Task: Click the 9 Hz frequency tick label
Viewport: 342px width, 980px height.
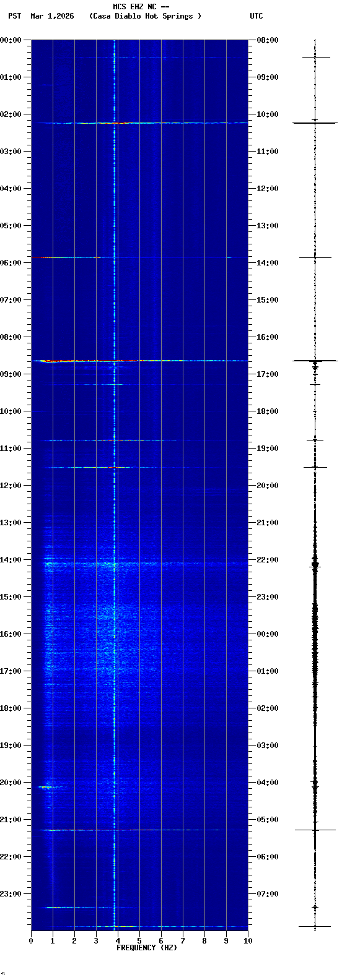Action: pos(226,941)
